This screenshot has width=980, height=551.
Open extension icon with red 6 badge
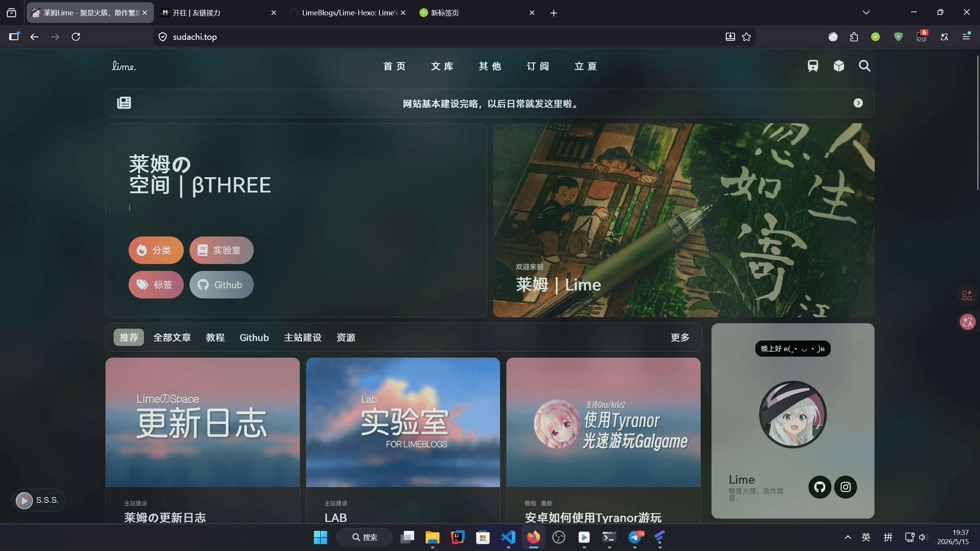(x=921, y=36)
